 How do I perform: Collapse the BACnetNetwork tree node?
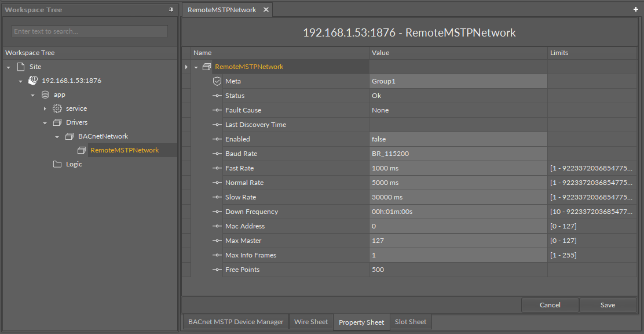(x=57, y=137)
